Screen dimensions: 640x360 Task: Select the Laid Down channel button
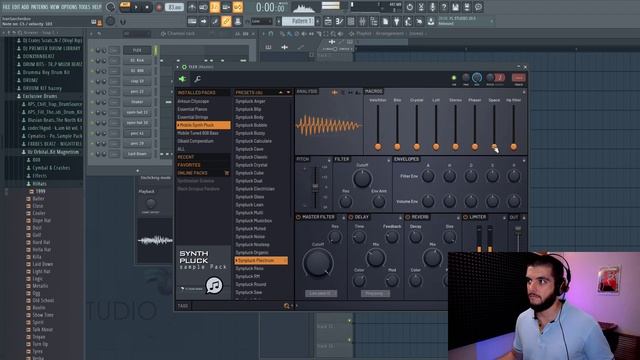(x=137, y=154)
